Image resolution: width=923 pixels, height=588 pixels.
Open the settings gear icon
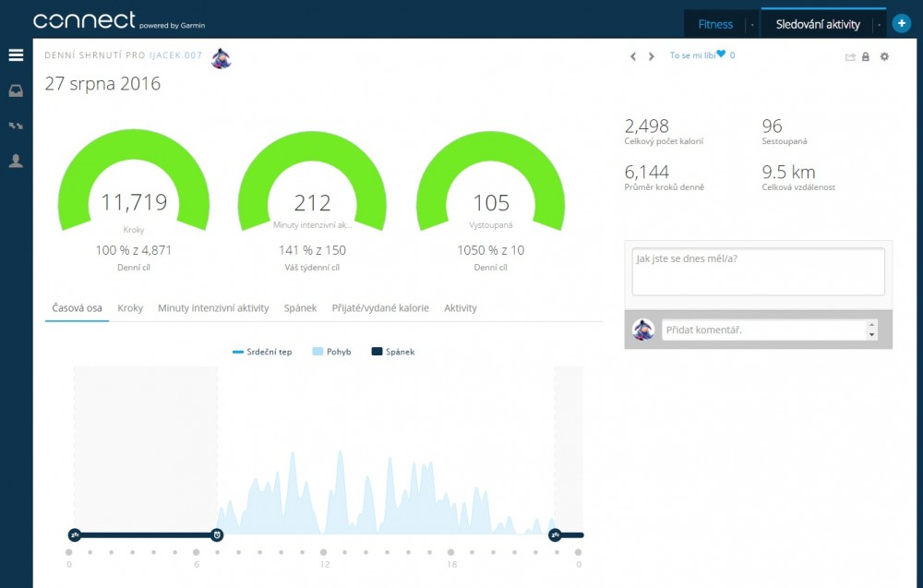[x=884, y=57]
